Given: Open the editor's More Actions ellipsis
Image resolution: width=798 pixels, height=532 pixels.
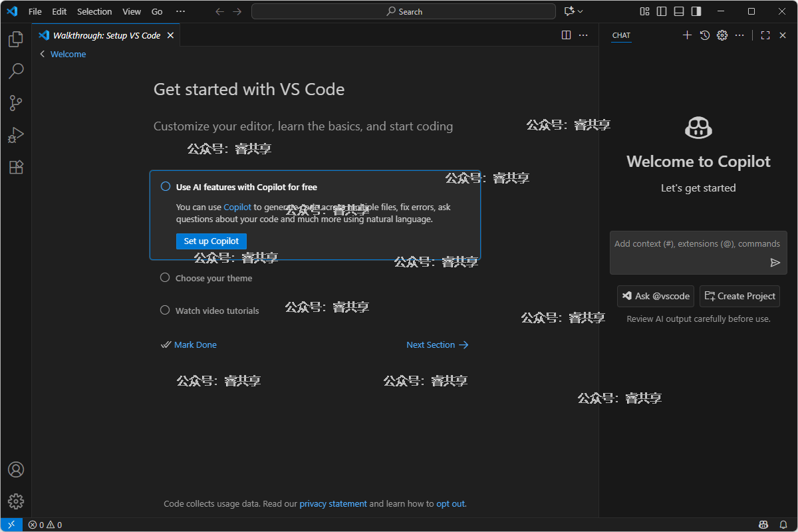Looking at the screenshot, I should [x=584, y=35].
